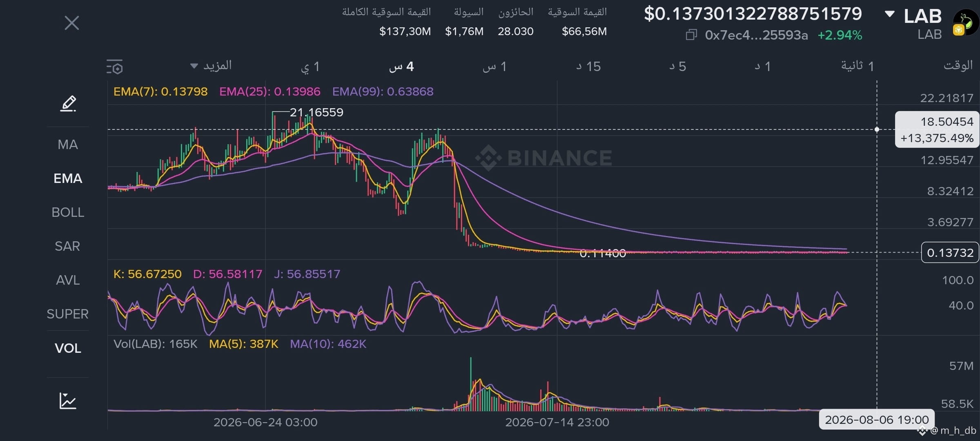Toggle the BOLL indicator
980x441 pixels.
point(68,212)
